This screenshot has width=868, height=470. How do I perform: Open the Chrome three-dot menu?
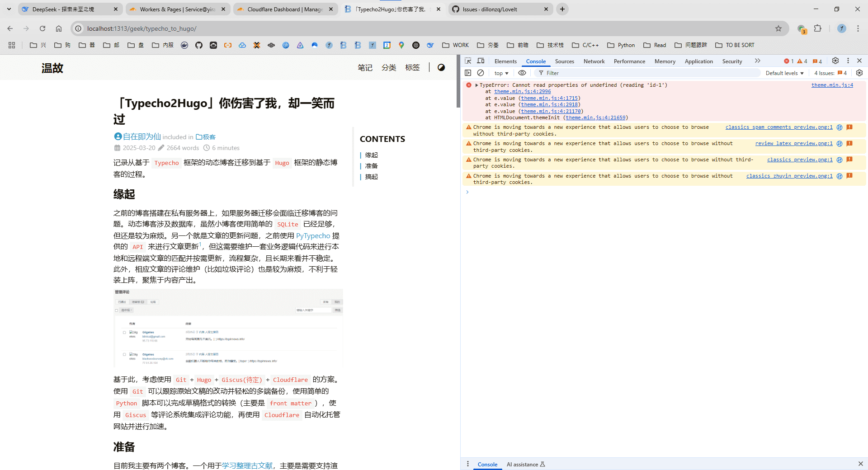(858, 28)
